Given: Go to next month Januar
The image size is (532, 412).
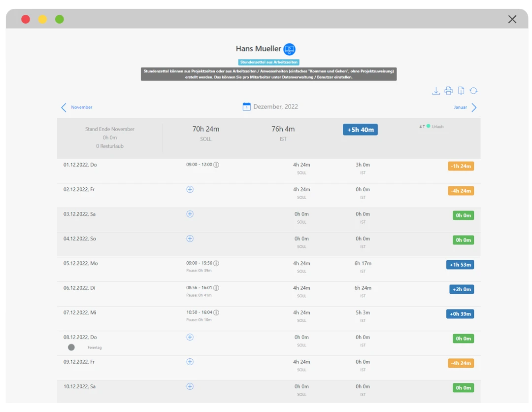Looking at the screenshot, I should point(460,107).
